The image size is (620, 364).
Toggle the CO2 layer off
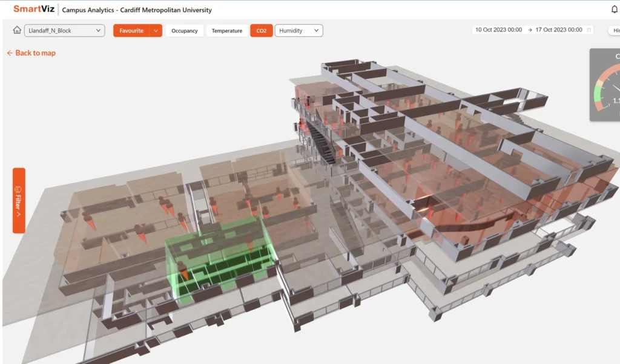(261, 31)
